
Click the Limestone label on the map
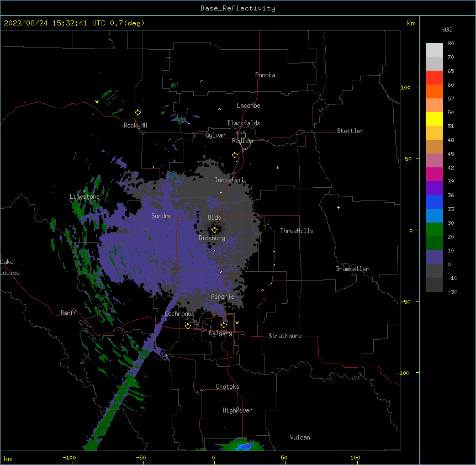[x=84, y=197]
